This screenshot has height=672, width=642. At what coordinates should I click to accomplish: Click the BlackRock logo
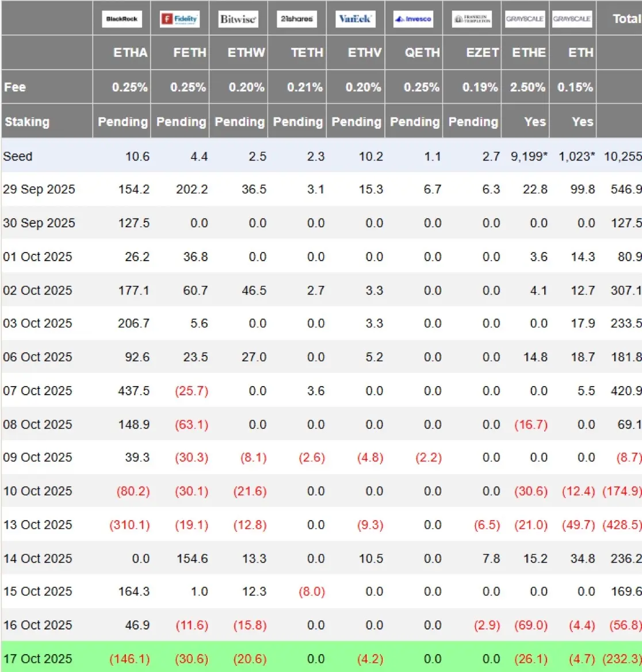pos(122,19)
